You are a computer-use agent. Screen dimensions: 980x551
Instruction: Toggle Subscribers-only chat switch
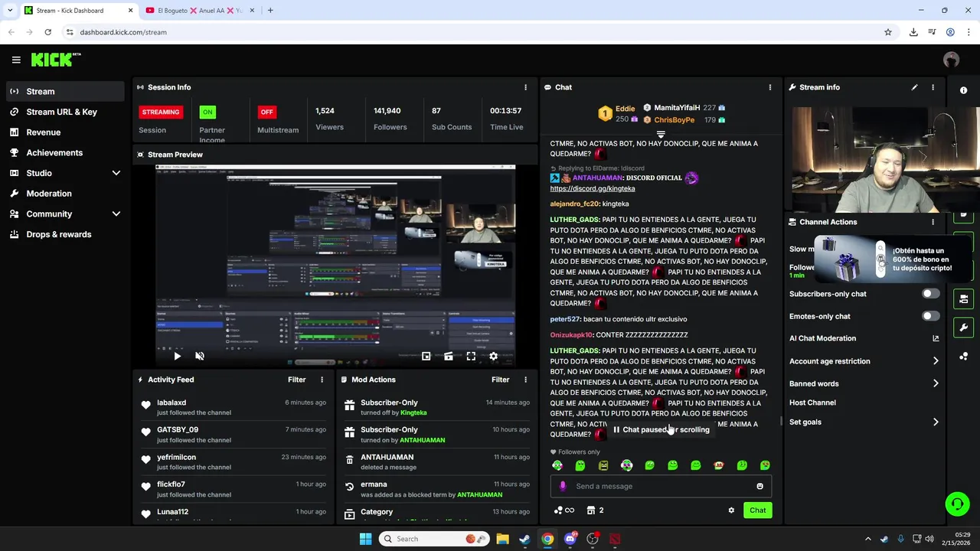(x=930, y=294)
